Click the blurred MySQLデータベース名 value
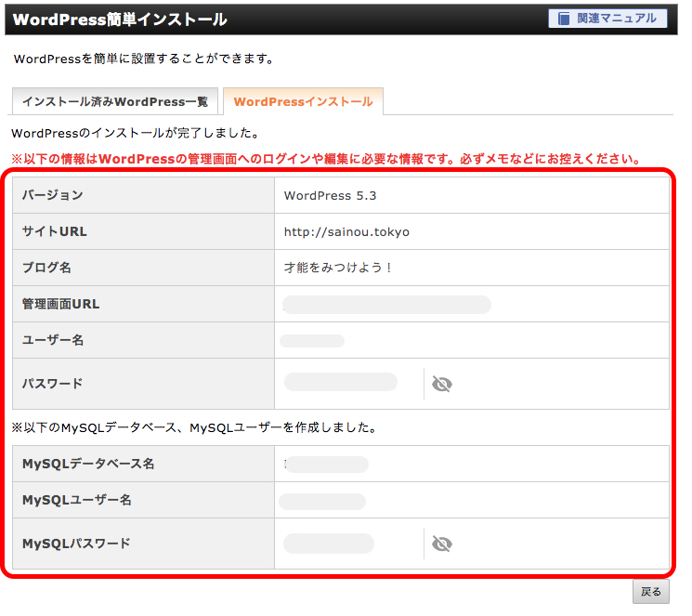Viewport: 692px width, 616px height. (327, 465)
